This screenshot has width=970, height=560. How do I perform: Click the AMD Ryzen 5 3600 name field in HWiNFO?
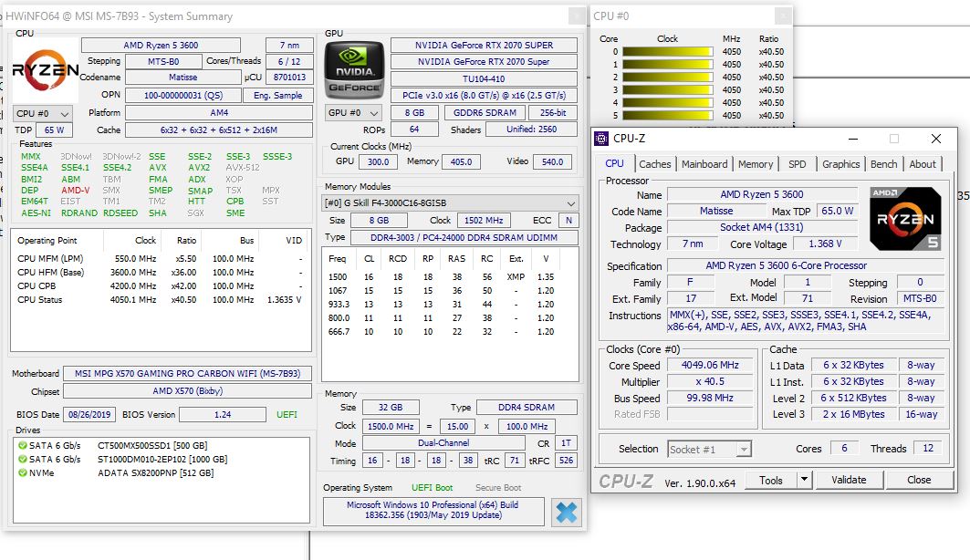(x=161, y=45)
